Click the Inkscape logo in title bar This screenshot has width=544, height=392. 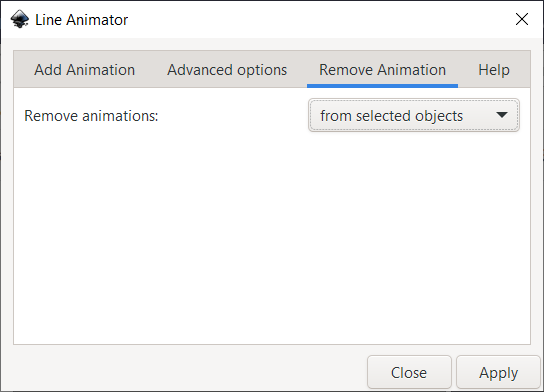(x=20, y=19)
